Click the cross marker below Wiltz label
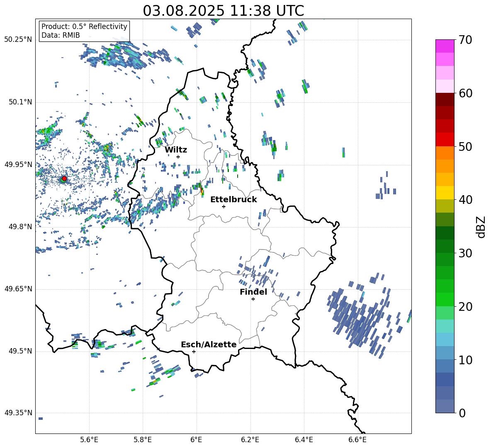491x448 pixels. [178, 157]
